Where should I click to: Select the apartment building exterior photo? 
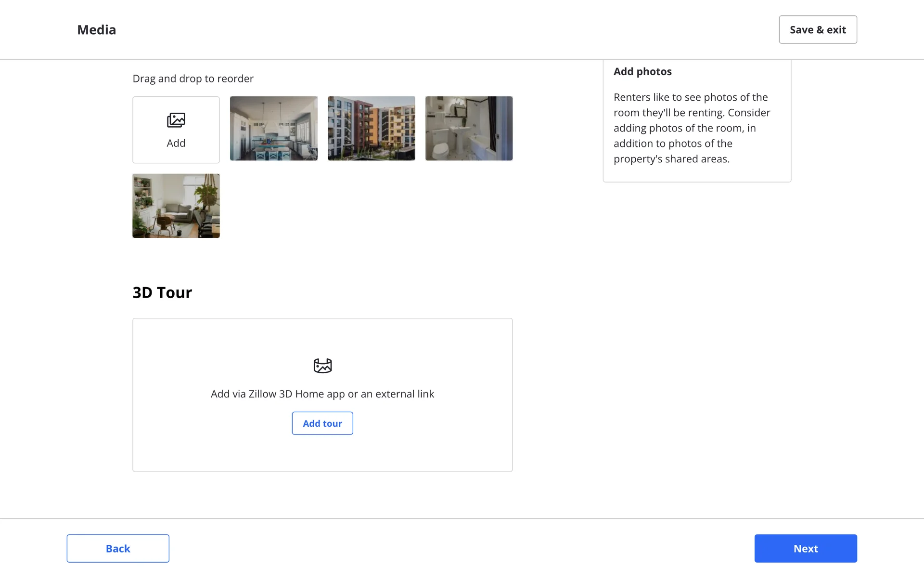tap(371, 128)
